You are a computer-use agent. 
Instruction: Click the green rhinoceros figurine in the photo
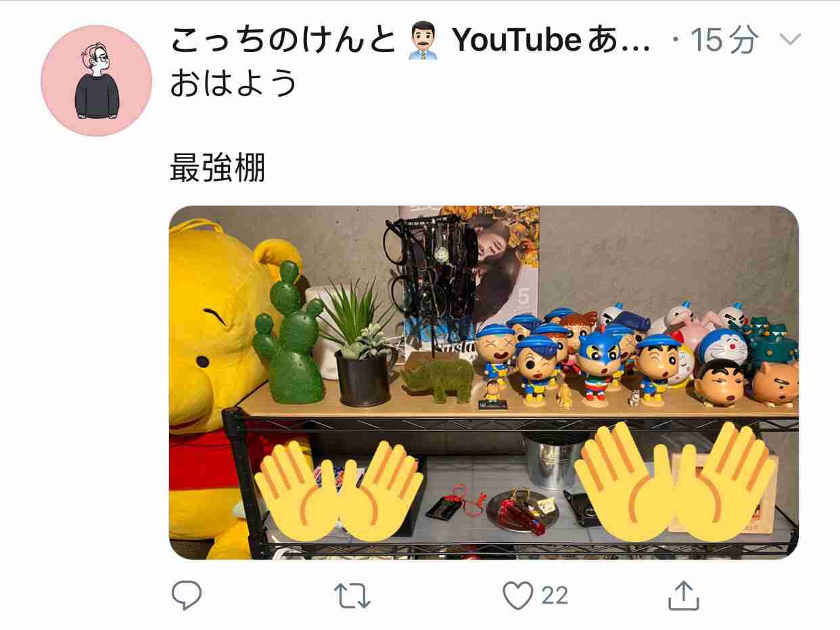pos(437,380)
